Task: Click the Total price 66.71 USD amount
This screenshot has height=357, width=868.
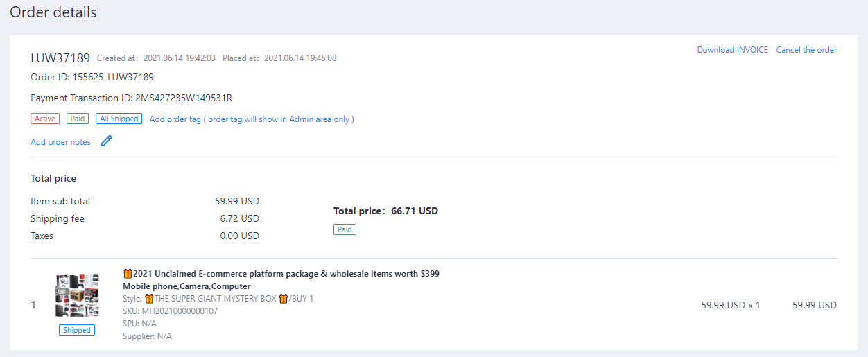Action: 415,211
